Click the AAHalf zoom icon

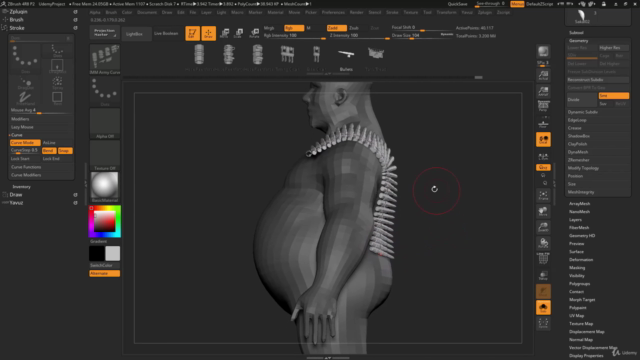coord(543,91)
